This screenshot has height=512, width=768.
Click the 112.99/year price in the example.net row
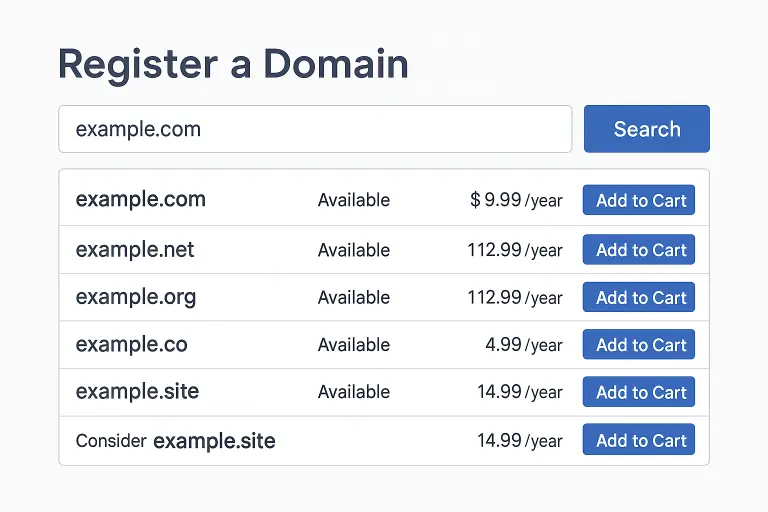click(x=514, y=250)
